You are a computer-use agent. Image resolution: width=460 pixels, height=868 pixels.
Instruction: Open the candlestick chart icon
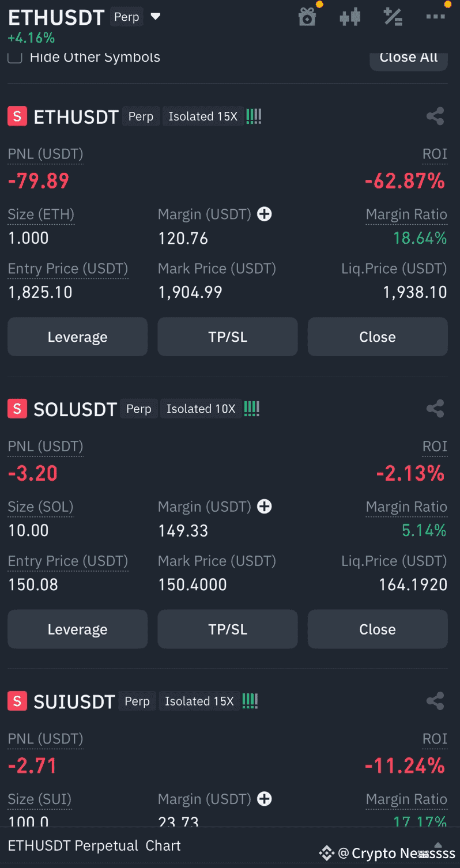[x=350, y=17]
